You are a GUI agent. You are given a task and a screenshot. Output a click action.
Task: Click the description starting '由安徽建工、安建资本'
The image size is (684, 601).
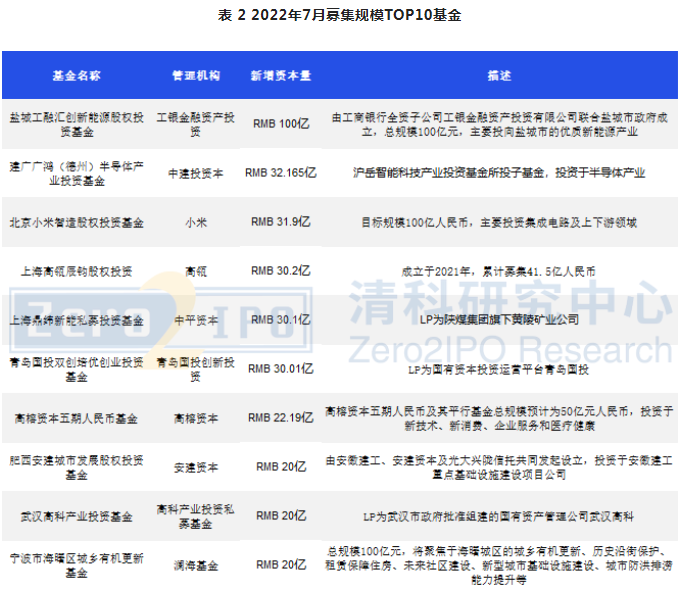tap(499, 468)
